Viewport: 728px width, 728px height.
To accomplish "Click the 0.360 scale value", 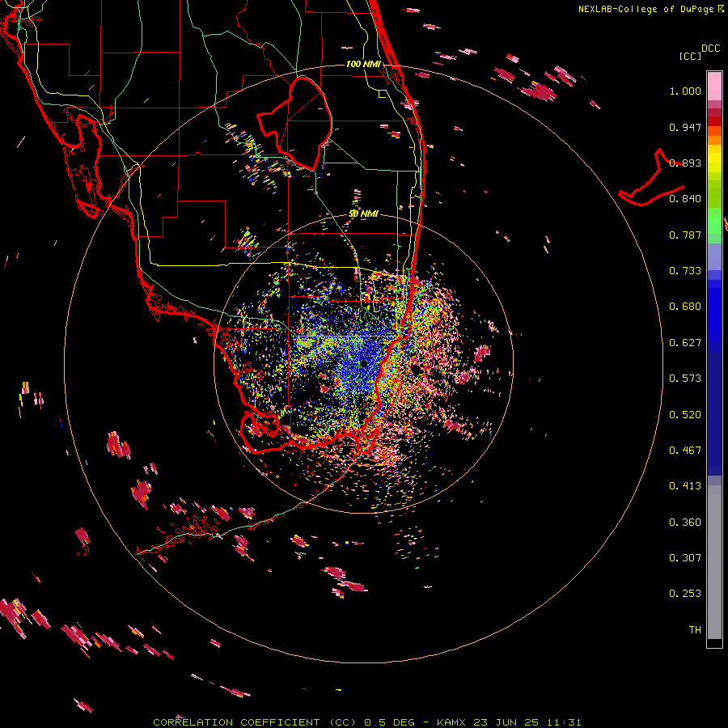I will (685, 523).
